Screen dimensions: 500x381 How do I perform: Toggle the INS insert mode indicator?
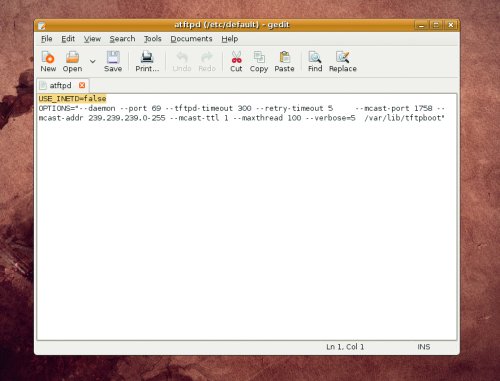tap(424, 347)
